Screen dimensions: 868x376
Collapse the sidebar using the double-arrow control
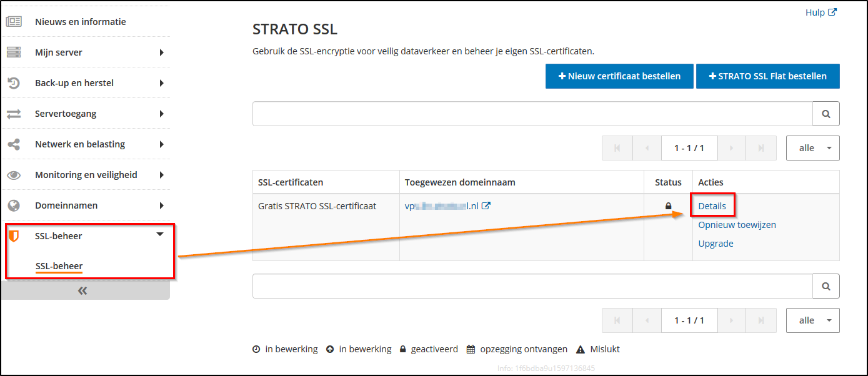coord(82,290)
